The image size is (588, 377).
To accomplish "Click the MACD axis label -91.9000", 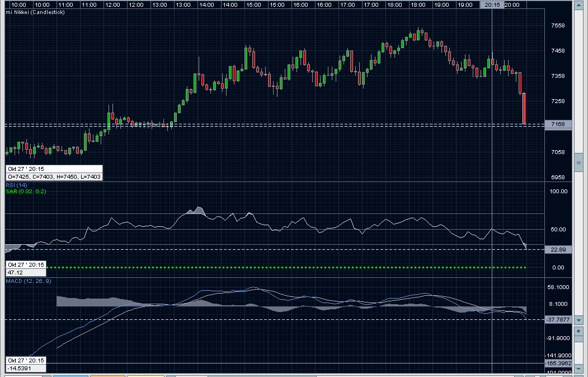I will tap(558, 338).
